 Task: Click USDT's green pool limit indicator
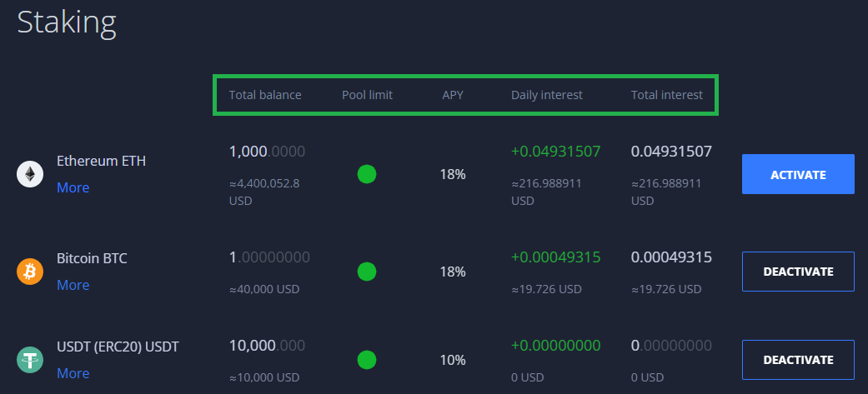pyautogui.click(x=367, y=360)
